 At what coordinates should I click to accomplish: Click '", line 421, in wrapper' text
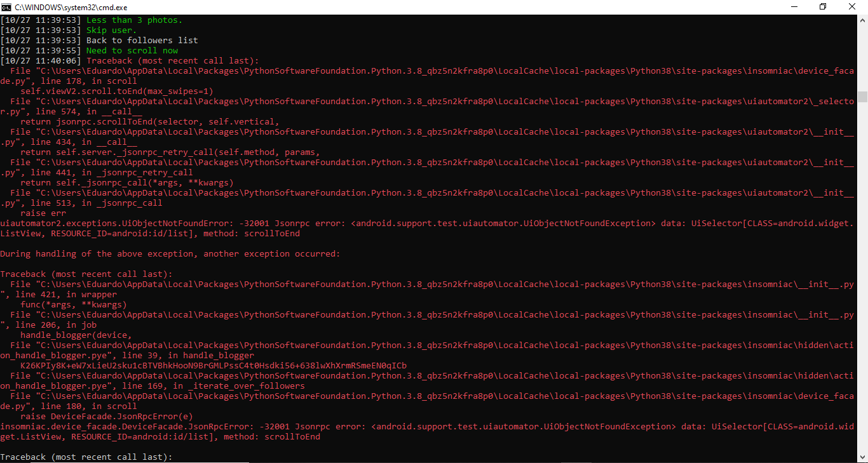click(58, 295)
